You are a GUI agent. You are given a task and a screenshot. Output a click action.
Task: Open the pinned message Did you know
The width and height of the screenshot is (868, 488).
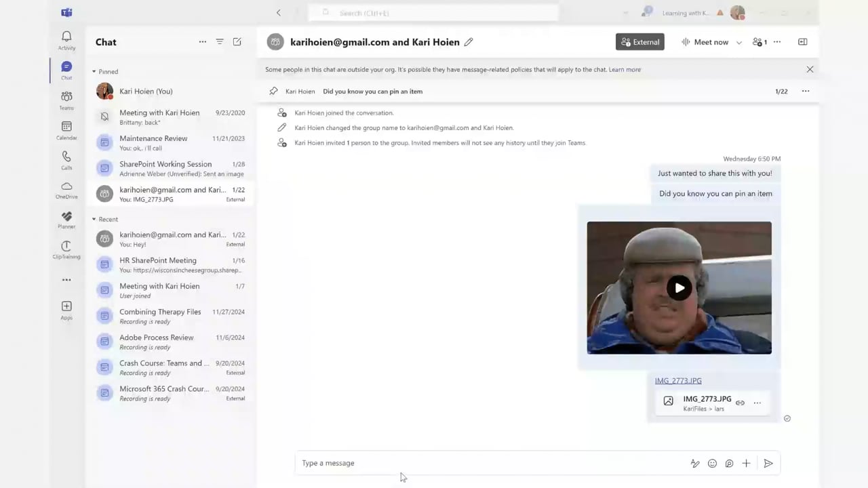coord(372,91)
